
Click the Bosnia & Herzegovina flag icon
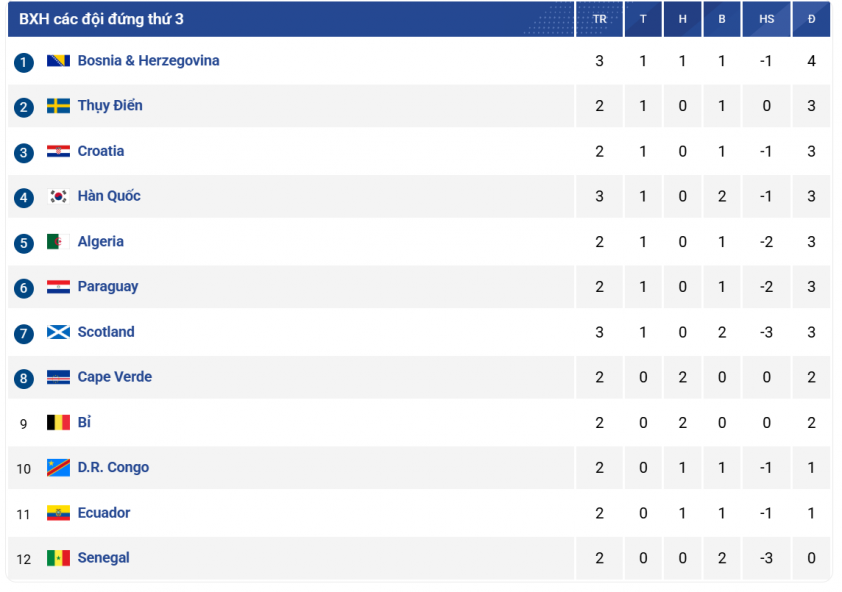[x=58, y=61]
